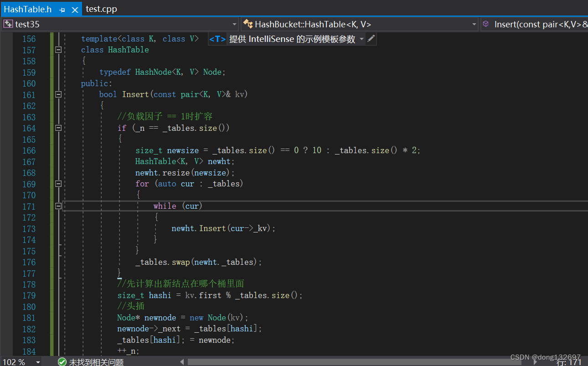
Task: Select the HashTable.h tab
Action: (x=28, y=9)
